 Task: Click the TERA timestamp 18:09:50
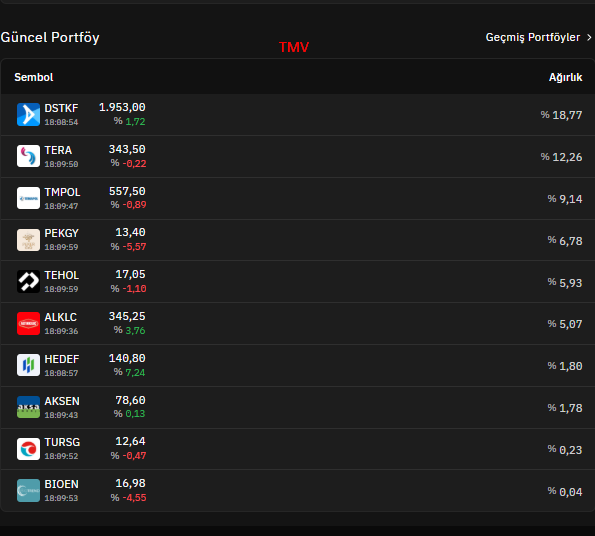(61, 164)
